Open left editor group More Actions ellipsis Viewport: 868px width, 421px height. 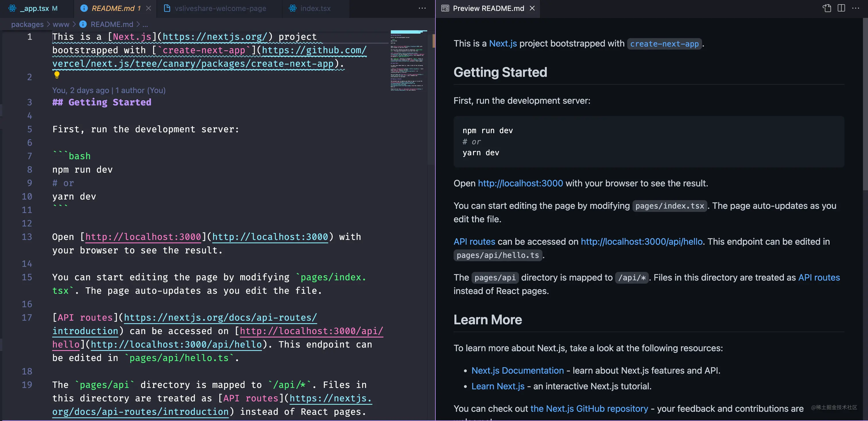[x=422, y=8]
